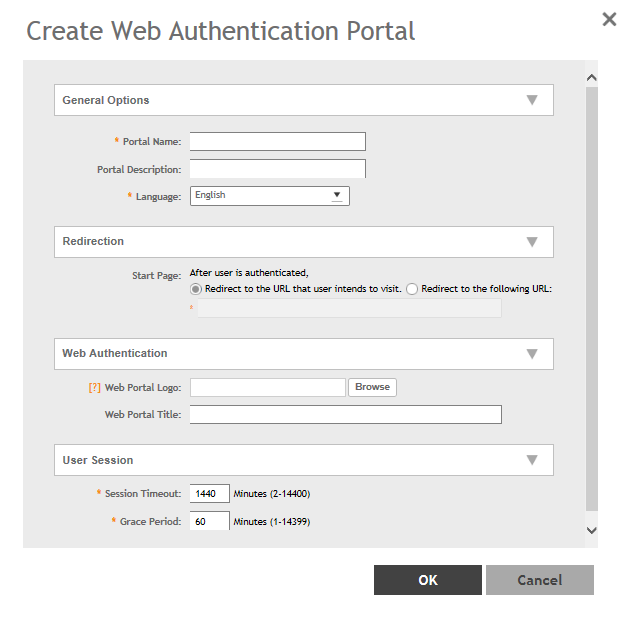This screenshot has height=619, width=624.
Task: Close the Create Web Authentication Portal dialog
Action: (x=609, y=19)
